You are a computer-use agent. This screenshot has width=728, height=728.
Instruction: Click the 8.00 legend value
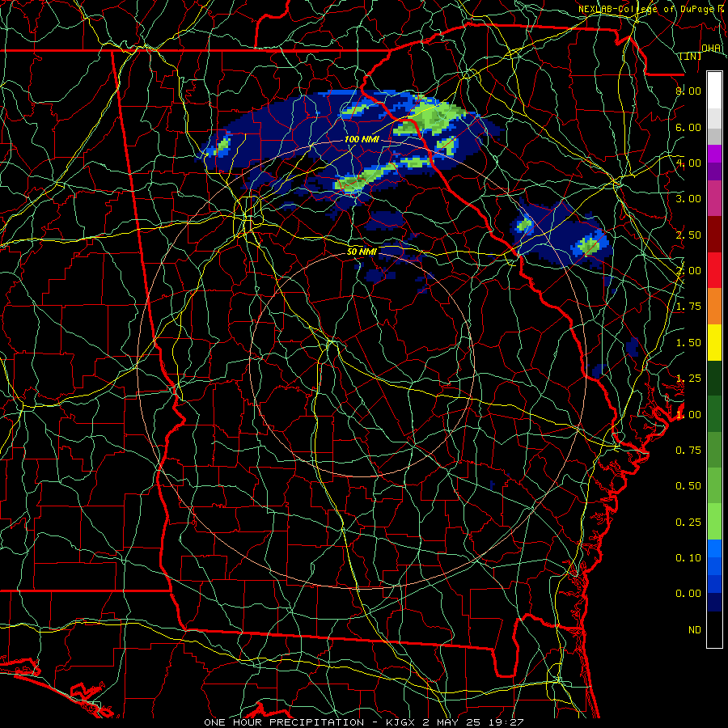[688, 91]
